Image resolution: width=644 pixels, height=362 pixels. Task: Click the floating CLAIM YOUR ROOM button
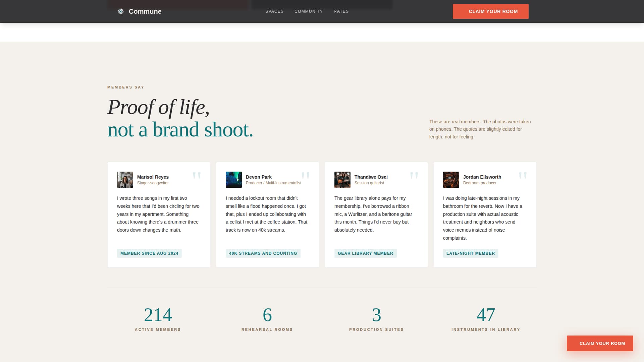click(600, 343)
